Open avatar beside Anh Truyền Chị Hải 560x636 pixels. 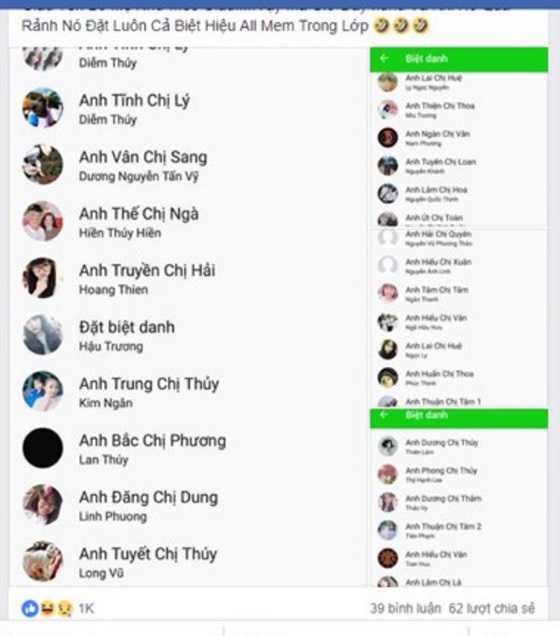tap(43, 278)
